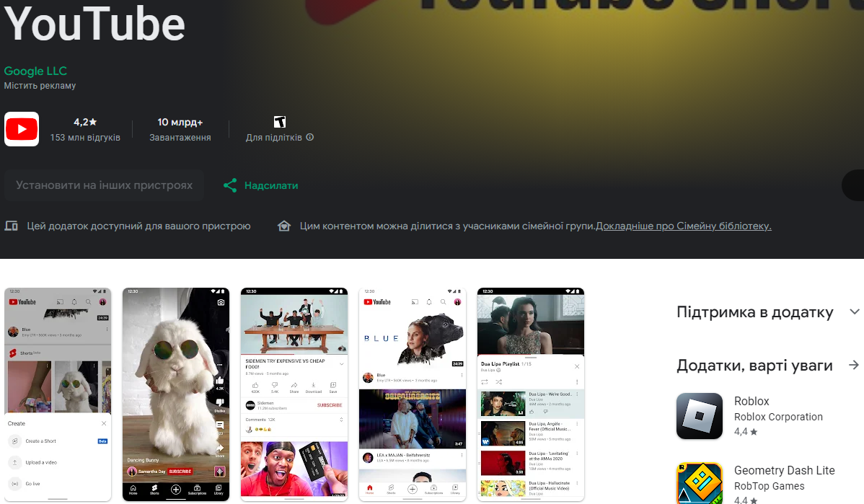Open Докладніше про Сімейну бібліотеку link

(683, 226)
